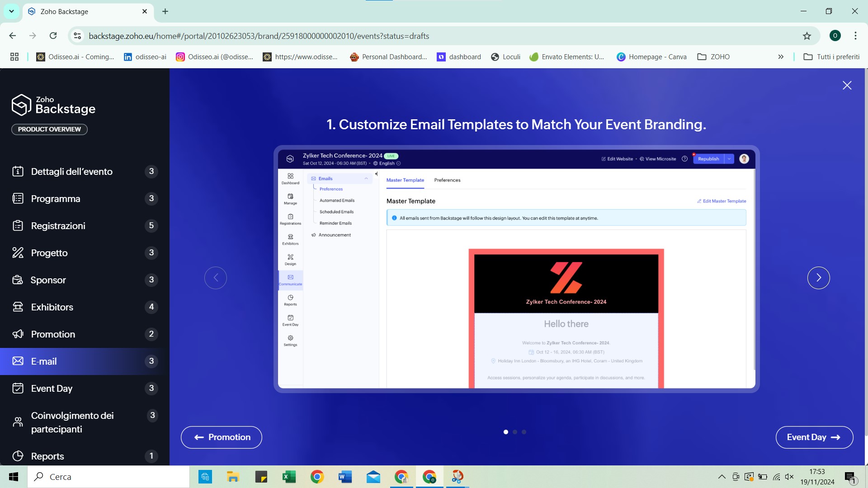The width and height of the screenshot is (868, 488).
Task: Click browser back arrow
Action: tap(13, 36)
